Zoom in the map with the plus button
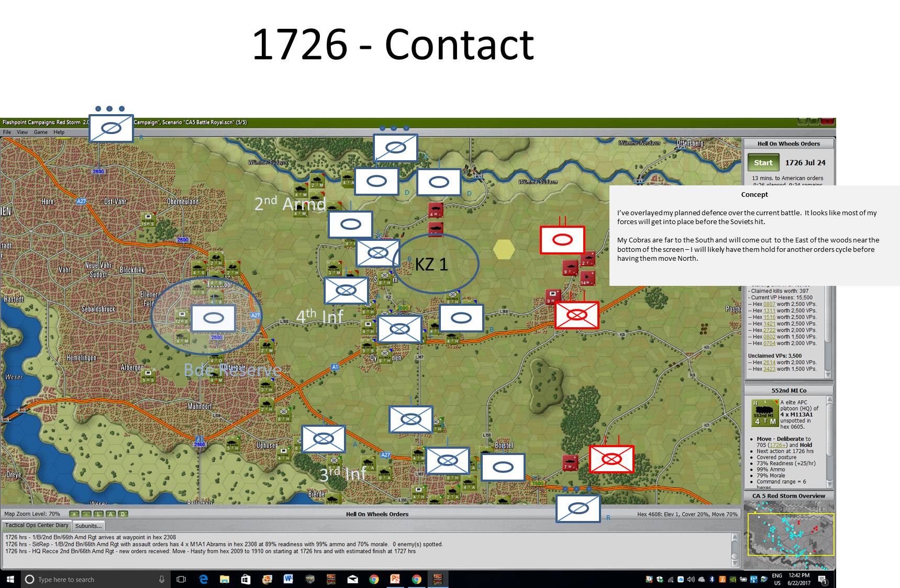The width and height of the screenshot is (900, 588). [74, 514]
